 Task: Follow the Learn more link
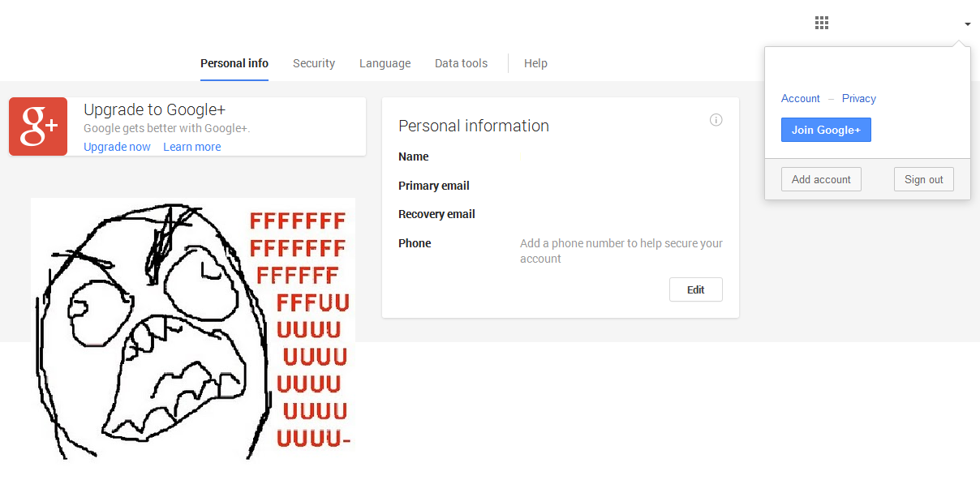tap(191, 147)
